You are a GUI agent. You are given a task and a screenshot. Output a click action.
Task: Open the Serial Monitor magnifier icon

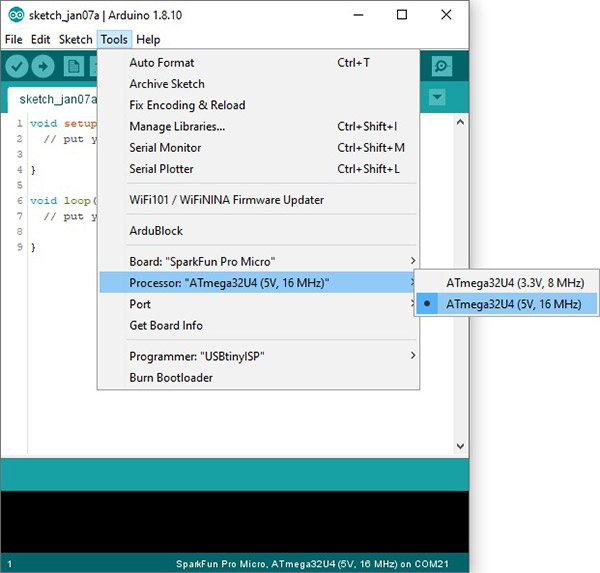[442, 66]
